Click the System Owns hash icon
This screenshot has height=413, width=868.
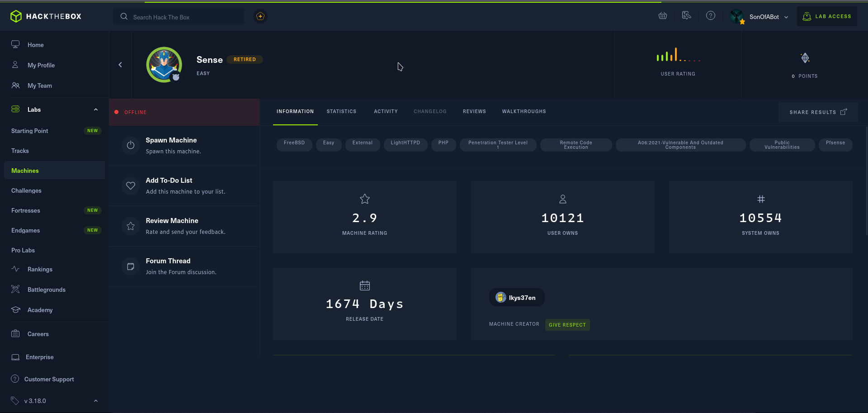(x=761, y=199)
